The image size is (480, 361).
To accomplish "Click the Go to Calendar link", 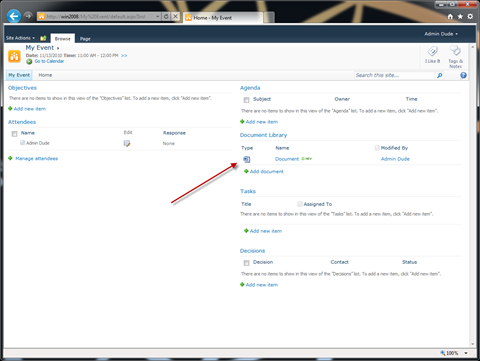I will tap(49, 61).
